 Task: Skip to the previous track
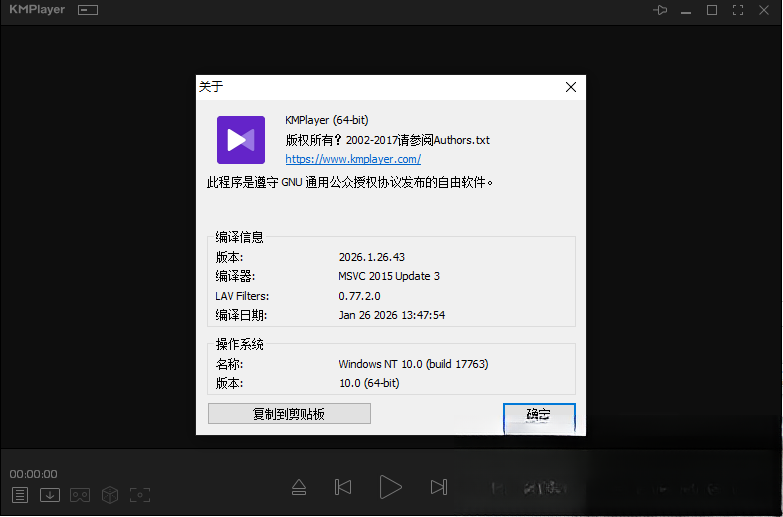coord(343,487)
